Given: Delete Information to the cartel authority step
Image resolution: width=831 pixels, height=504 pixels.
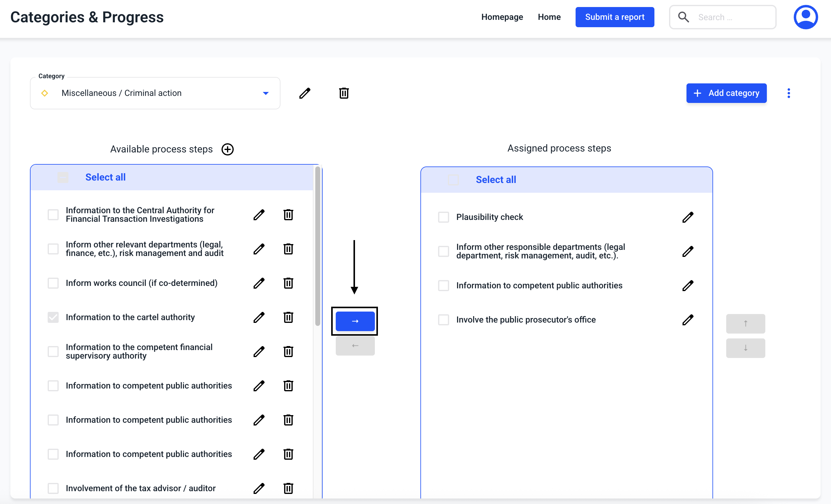Looking at the screenshot, I should point(288,317).
